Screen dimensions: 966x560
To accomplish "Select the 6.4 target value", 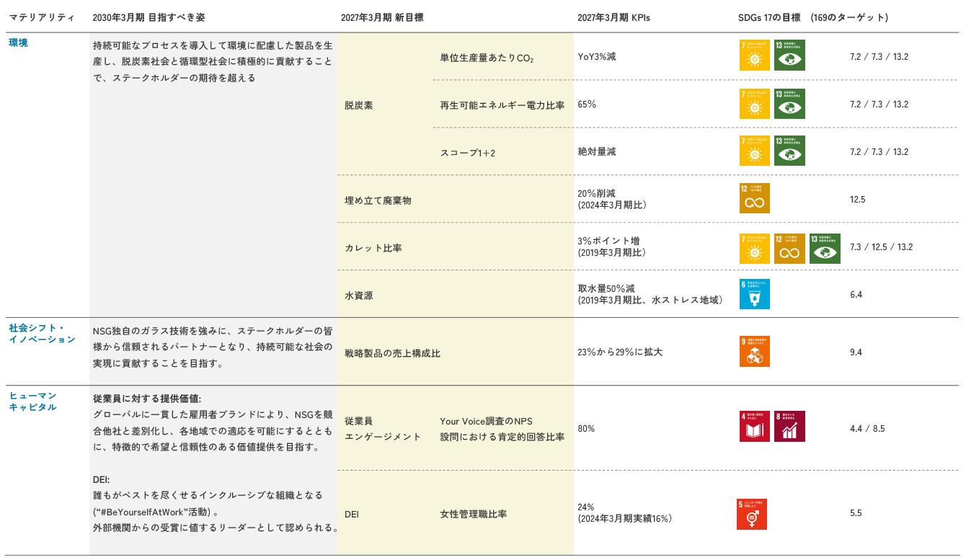I will pos(856,294).
